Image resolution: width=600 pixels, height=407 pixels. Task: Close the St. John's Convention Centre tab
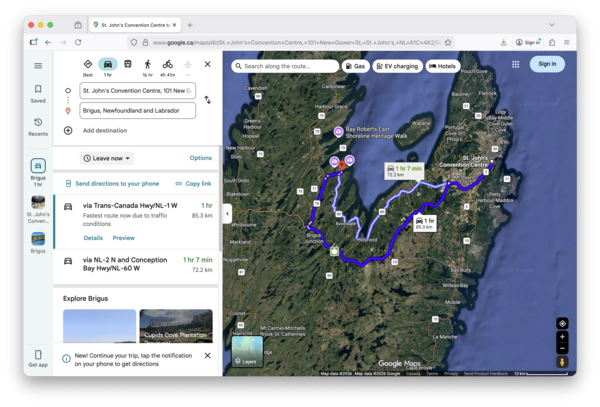[x=174, y=25]
